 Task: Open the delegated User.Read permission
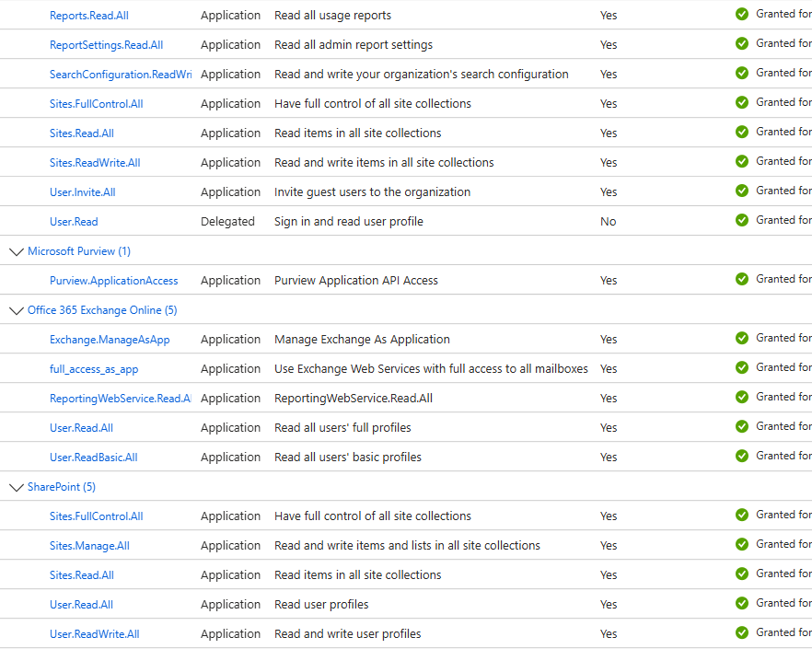pyautogui.click(x=74, y=222)
